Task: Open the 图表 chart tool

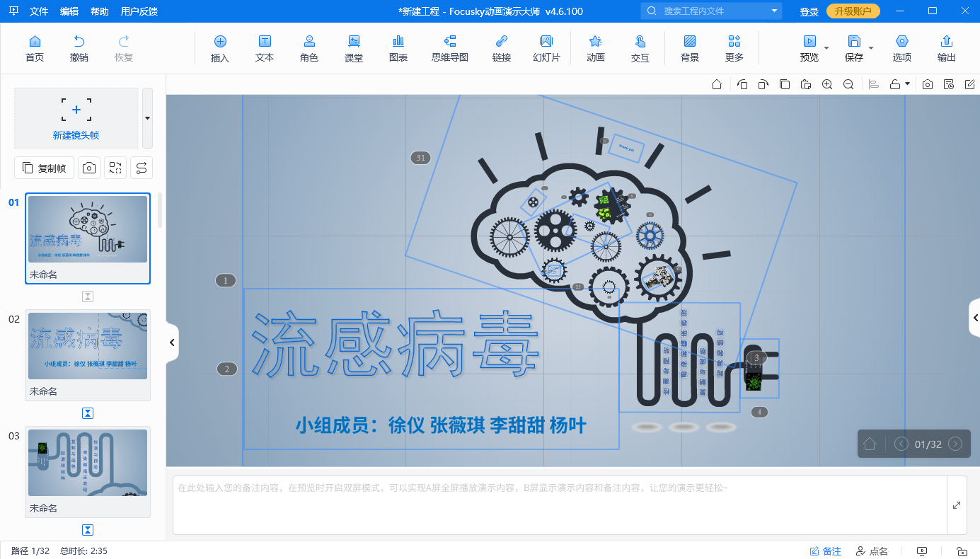Action: [x=398, y=49]
